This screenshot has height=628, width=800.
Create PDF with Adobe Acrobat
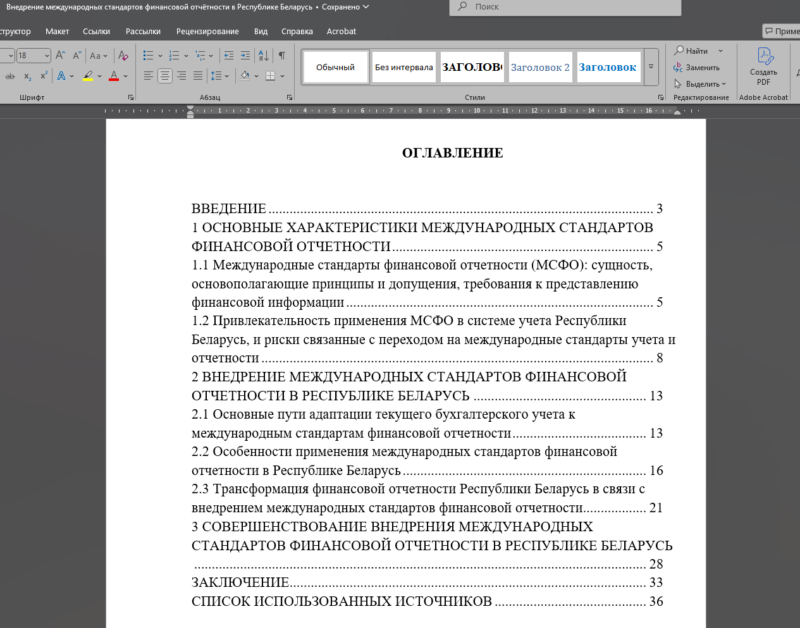pos(763,67)
